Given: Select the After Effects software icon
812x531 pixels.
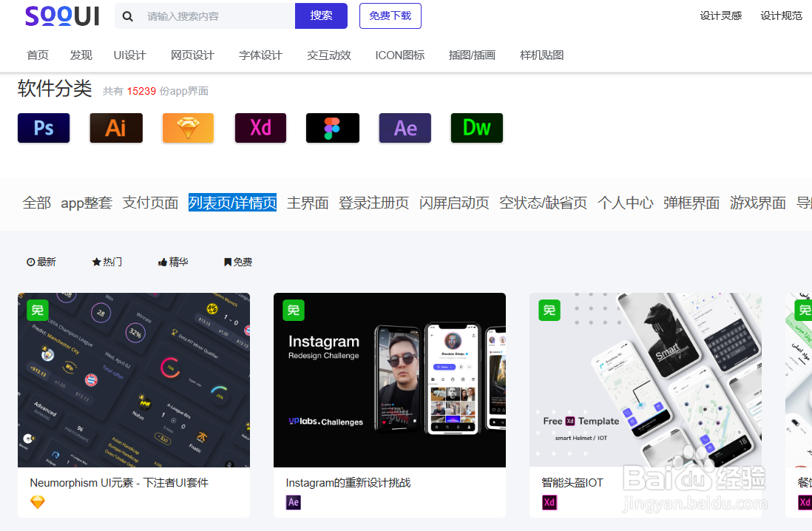Looking at the screenshot, I should click(x=405, y=127).
